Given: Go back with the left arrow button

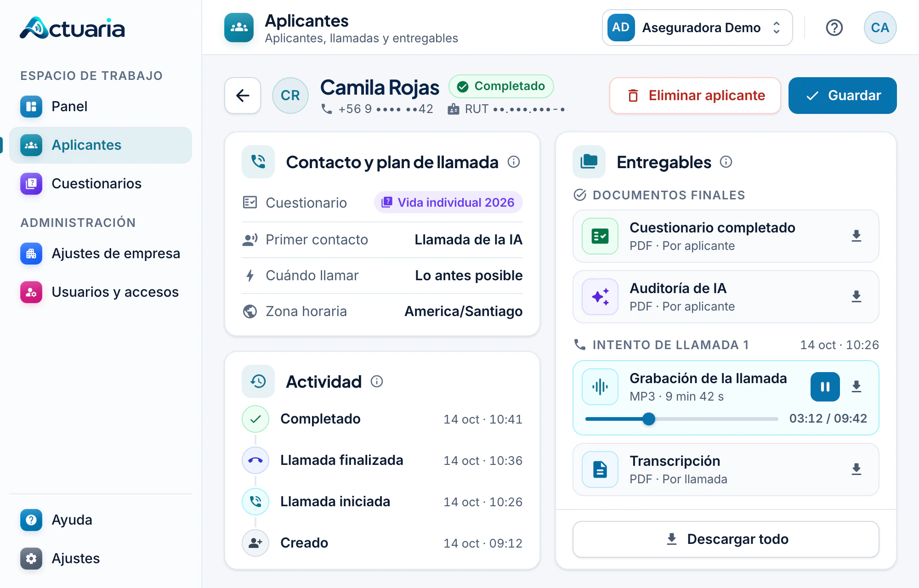Looking at the screenshot, I should (x=243, y=96).
